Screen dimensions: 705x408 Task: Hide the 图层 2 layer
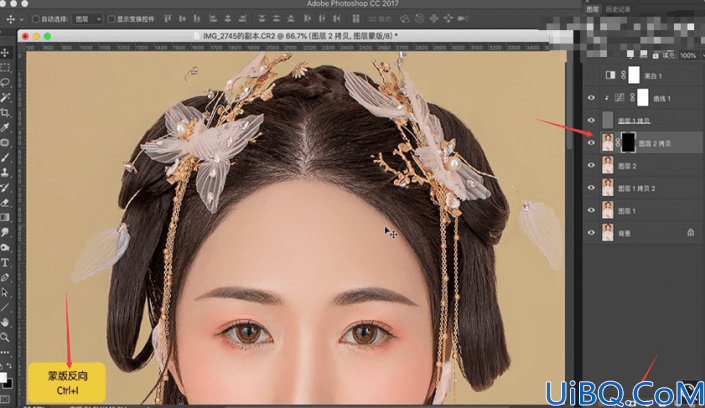point(591,166)
